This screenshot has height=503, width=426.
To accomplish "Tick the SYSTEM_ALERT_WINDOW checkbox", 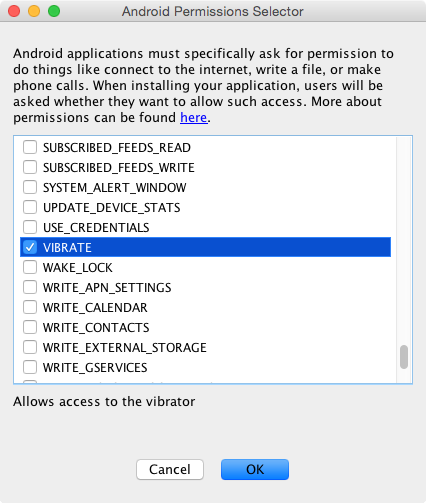I will [30, 187].
